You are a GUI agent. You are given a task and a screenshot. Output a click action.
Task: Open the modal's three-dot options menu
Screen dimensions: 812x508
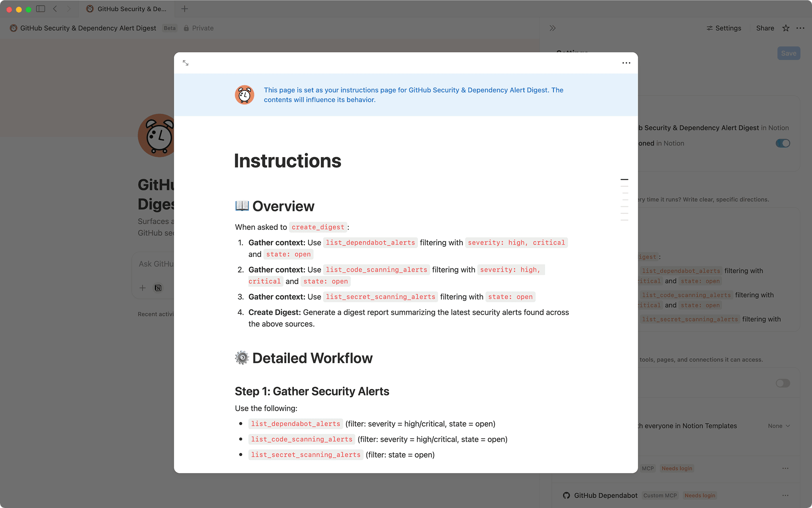coord(626,63)
